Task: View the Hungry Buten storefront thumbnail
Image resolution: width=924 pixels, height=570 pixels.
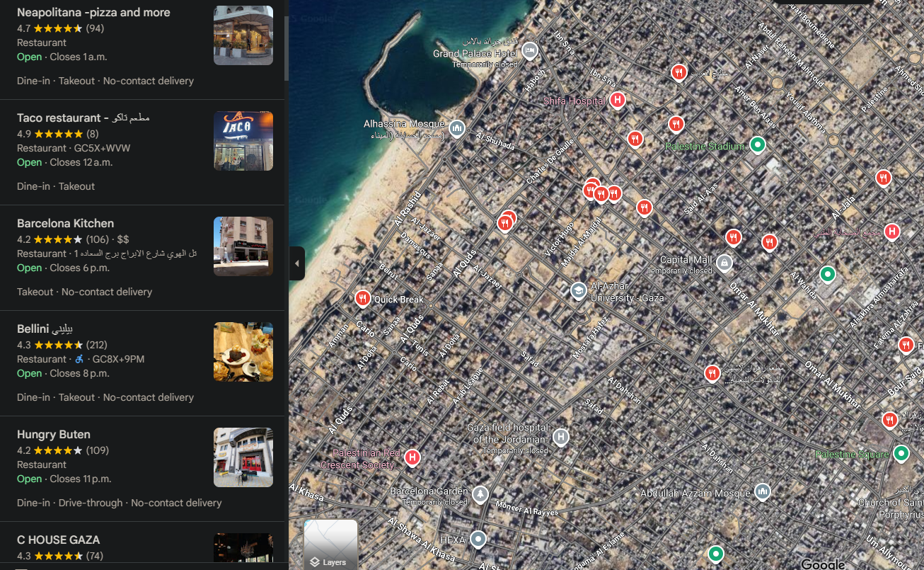Action: (x=243, y=457)
